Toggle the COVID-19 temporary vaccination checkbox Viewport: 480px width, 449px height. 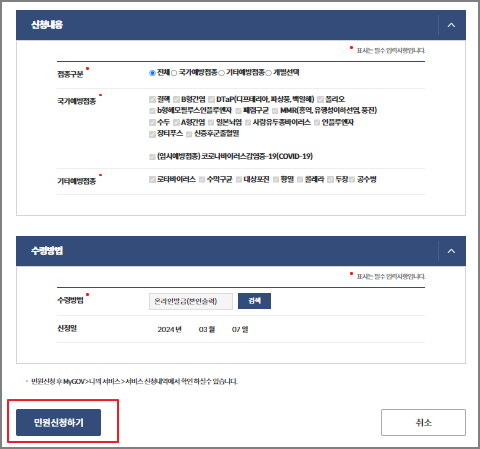(x=152, y=157)
